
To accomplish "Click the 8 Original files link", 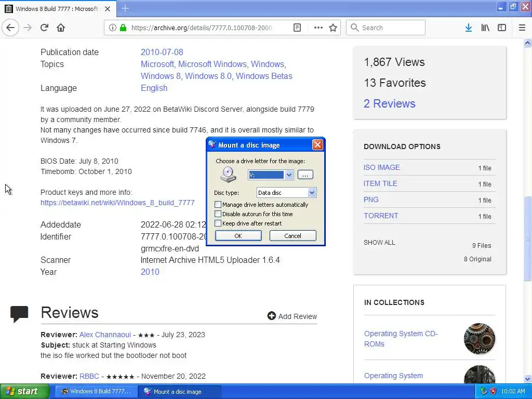I will tap(477, 259).
